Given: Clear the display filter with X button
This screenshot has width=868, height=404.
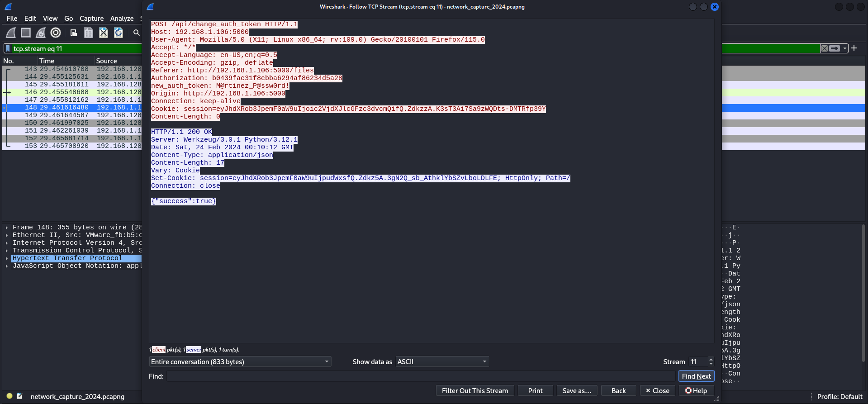Looking at the screenshot, I should (x=824, y=48).
